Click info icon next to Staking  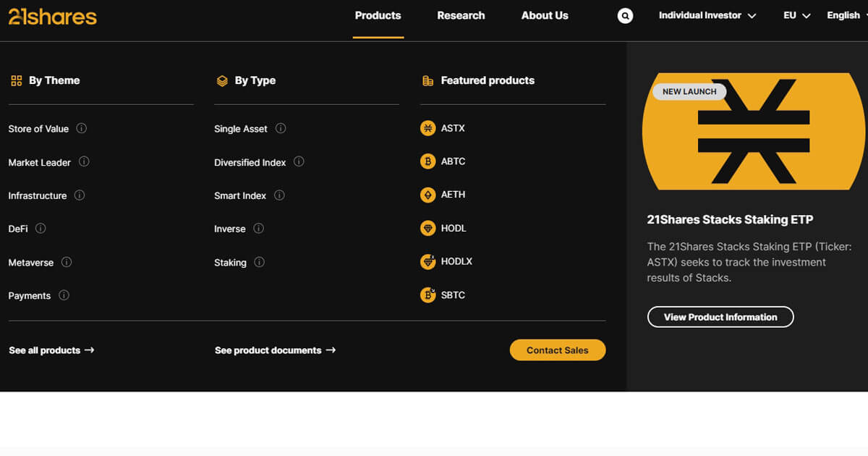click(259, 262)
